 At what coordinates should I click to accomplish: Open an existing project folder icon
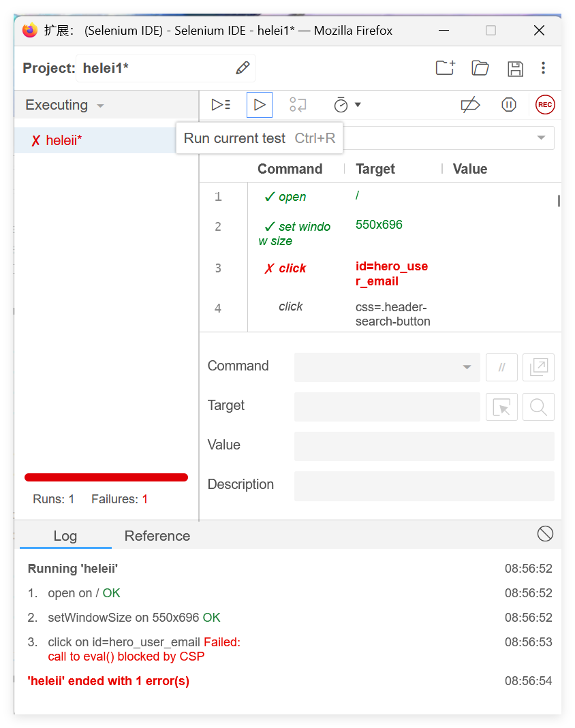480,68
